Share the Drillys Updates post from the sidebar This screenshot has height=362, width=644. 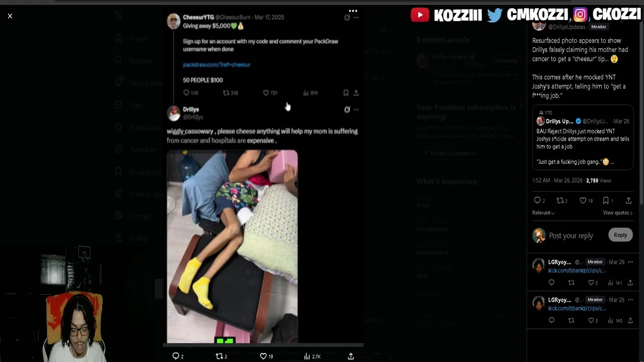[628, 200]
